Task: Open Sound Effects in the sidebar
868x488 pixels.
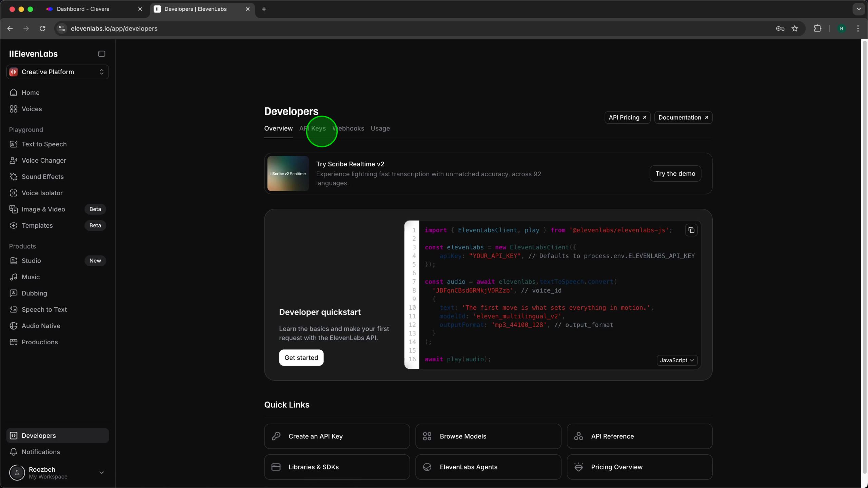Action: click(42, 177)
